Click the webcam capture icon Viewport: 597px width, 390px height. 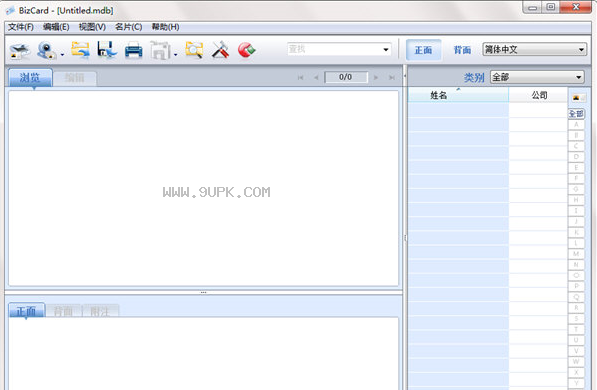click(46, 50)
